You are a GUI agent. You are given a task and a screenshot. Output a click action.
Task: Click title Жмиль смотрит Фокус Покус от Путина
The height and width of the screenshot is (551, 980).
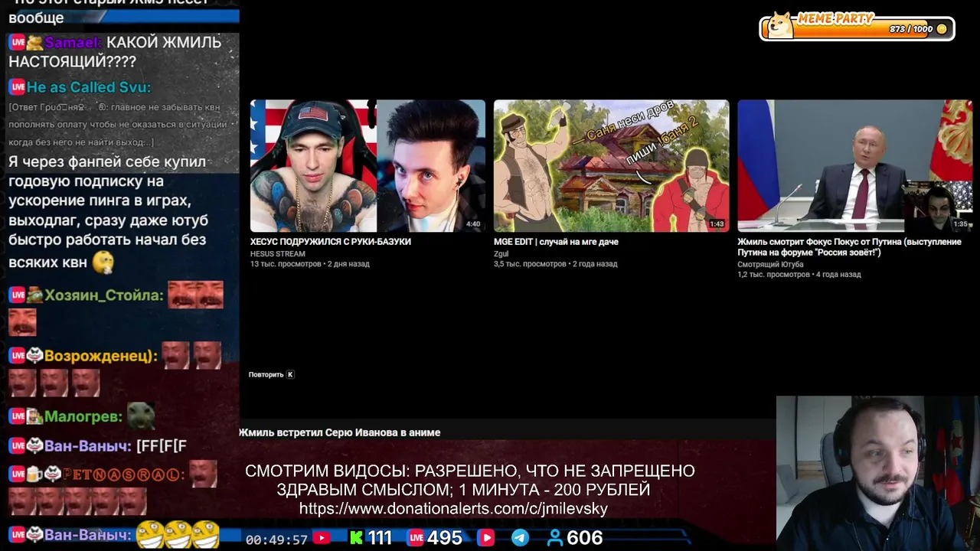pyautogui.click(x=849, y=247)
